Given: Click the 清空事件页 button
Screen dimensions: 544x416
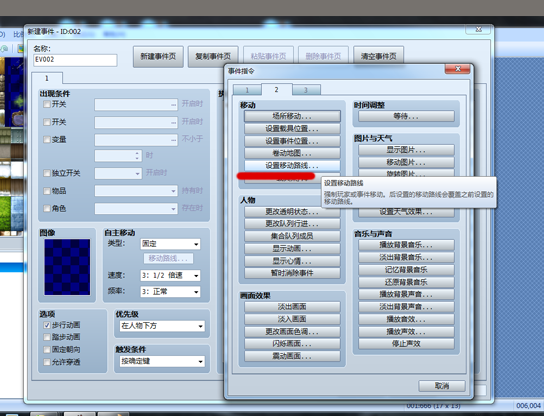Looking at the screenshot, I should 379,56.
